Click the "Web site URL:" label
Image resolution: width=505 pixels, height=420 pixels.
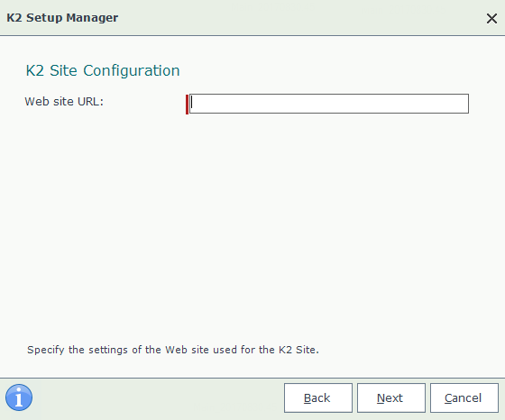click(64, 102)
